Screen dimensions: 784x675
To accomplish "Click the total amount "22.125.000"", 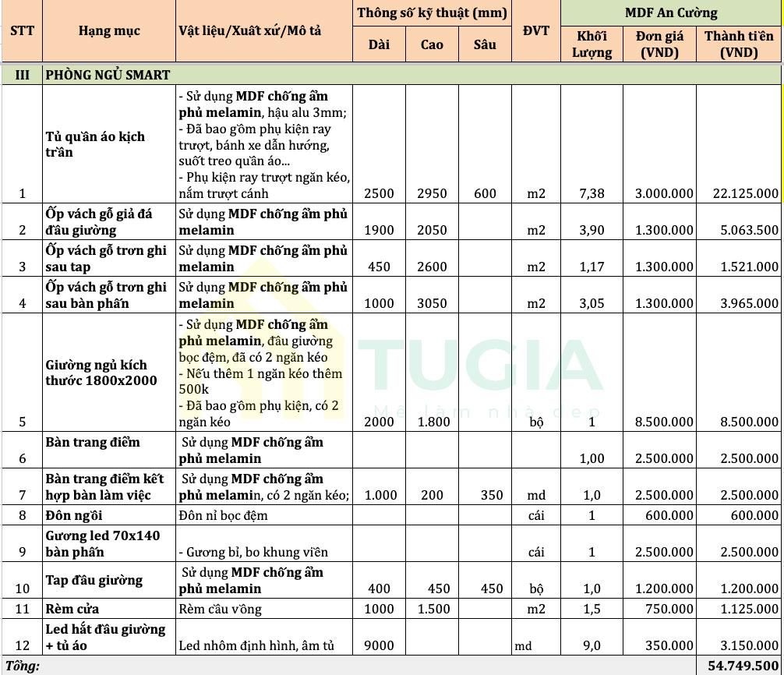I will pyautogui.click(x=746, y=193).
